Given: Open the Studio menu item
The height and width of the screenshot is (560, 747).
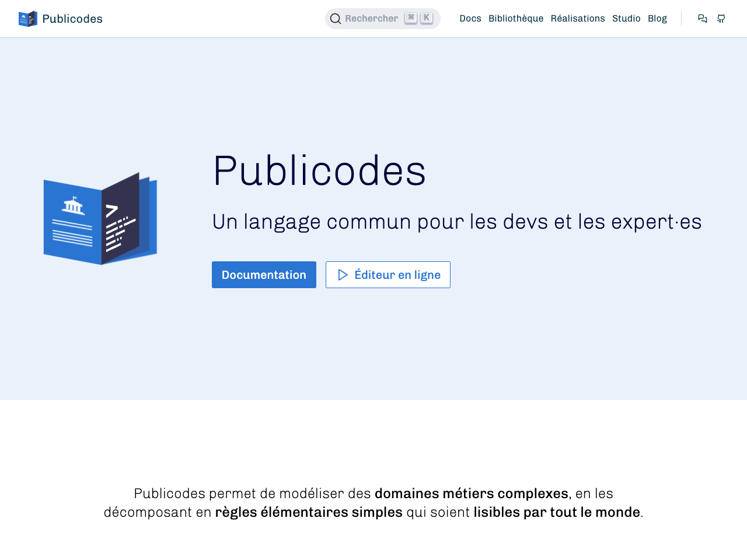Looking at the screenshot, I should pos(626,19).
